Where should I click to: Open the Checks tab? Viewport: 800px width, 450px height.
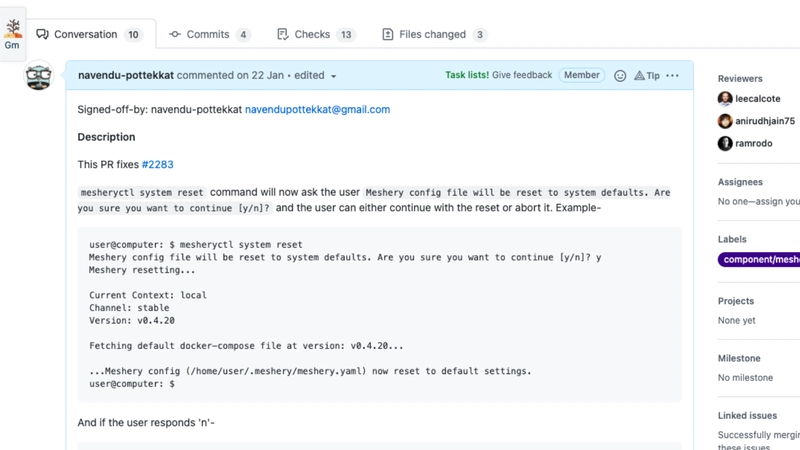(315, 34)
